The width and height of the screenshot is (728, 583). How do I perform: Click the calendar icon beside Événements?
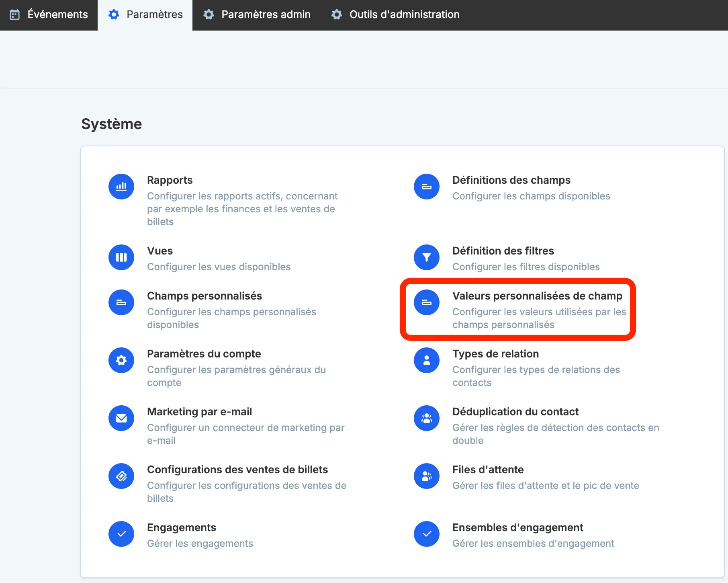15,15
